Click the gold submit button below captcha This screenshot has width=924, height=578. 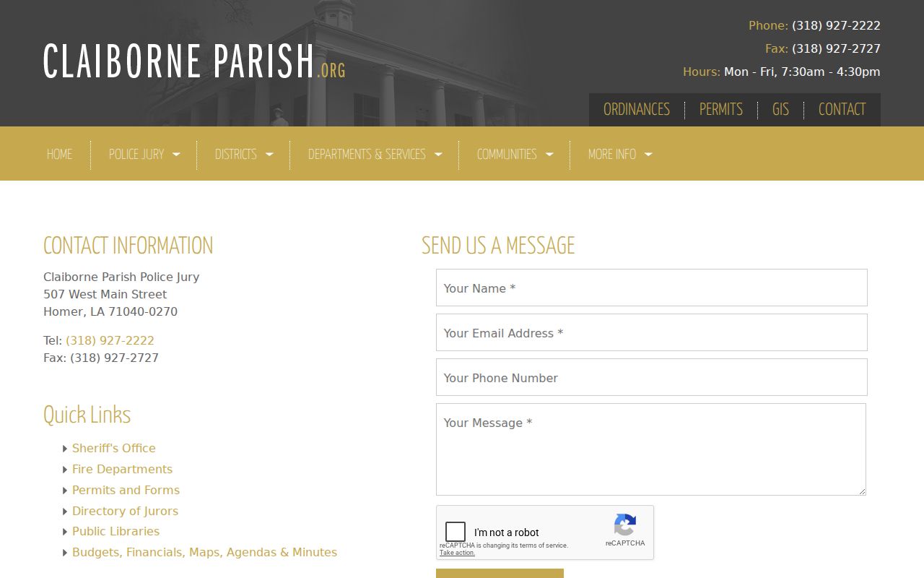pyautogui.click(x=500, y=574)
